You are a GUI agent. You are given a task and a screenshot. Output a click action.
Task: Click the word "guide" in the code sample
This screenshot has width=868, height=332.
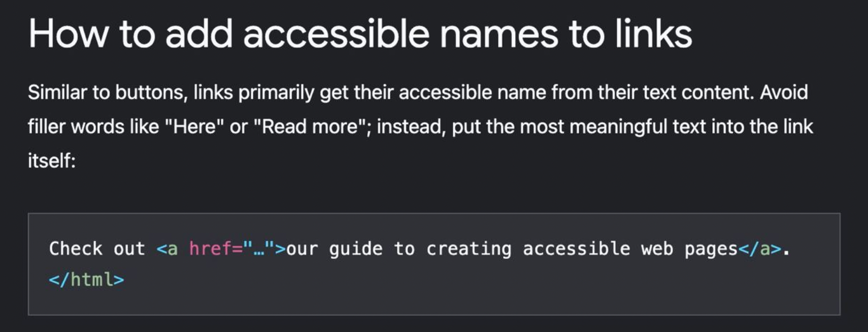pyautogui.click(x=356, y=249)
